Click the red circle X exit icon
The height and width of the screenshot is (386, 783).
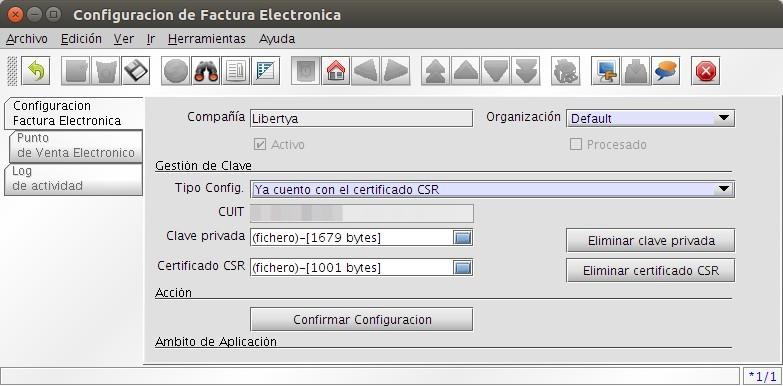[x=706, y=71]
